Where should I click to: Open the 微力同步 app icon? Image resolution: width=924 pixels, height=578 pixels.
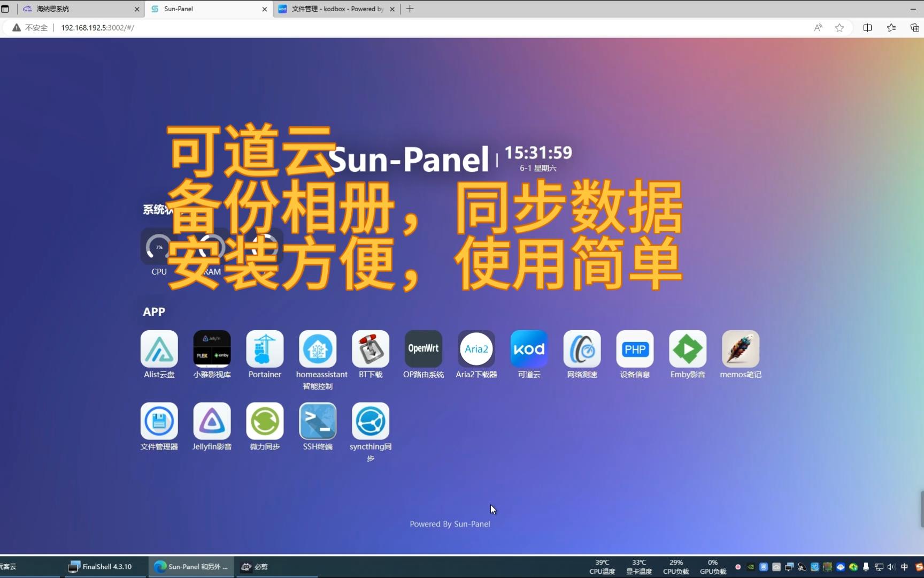(265, 421)
